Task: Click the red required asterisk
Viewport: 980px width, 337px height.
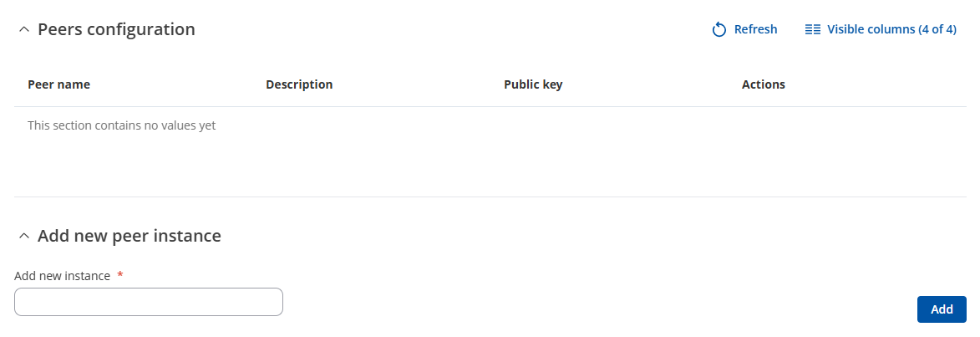Action: [x=120, y=274]
